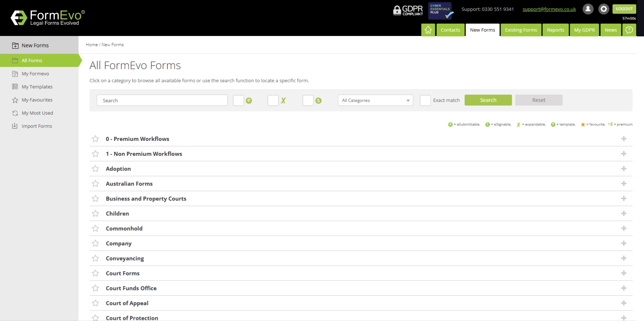This screenshot has height=321, width=644.
Task: Click into the Search text field
Action: [x=162, y=101]
